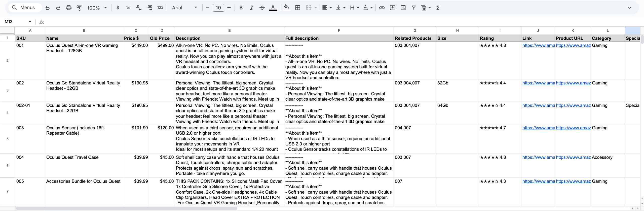Image resolution: width=644 pixels, height=211 pixels.
Task: Open the Link URL in the SKU 003 row
Action: 538,128
